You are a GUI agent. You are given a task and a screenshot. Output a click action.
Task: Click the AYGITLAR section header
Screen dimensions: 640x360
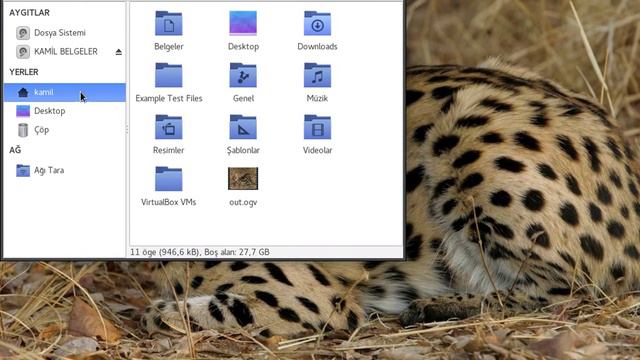29,13
